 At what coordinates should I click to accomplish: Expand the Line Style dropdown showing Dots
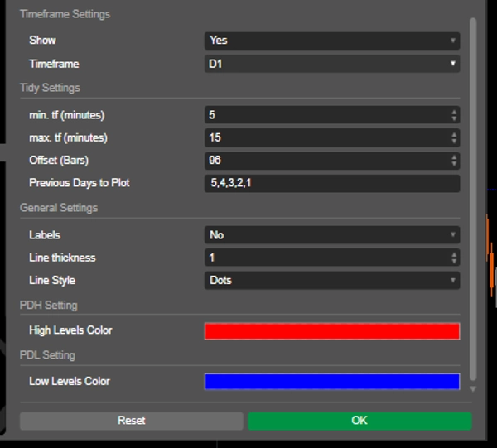pos(331,281)
